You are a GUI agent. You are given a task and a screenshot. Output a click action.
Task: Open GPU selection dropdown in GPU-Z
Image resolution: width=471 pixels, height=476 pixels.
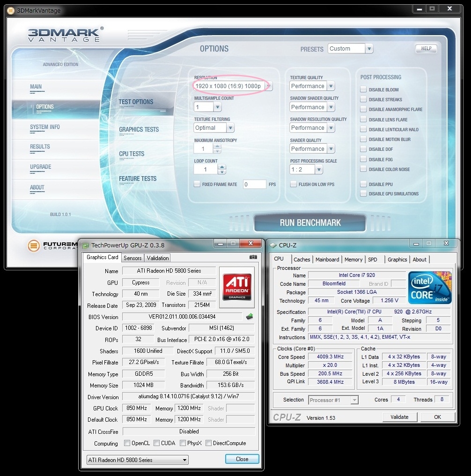click(x=184, y=460)
